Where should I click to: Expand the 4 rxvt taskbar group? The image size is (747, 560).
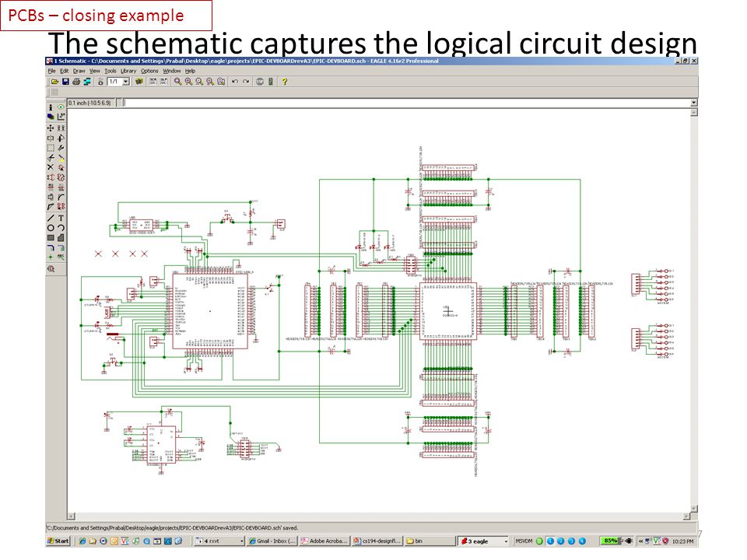pos(219,541)
